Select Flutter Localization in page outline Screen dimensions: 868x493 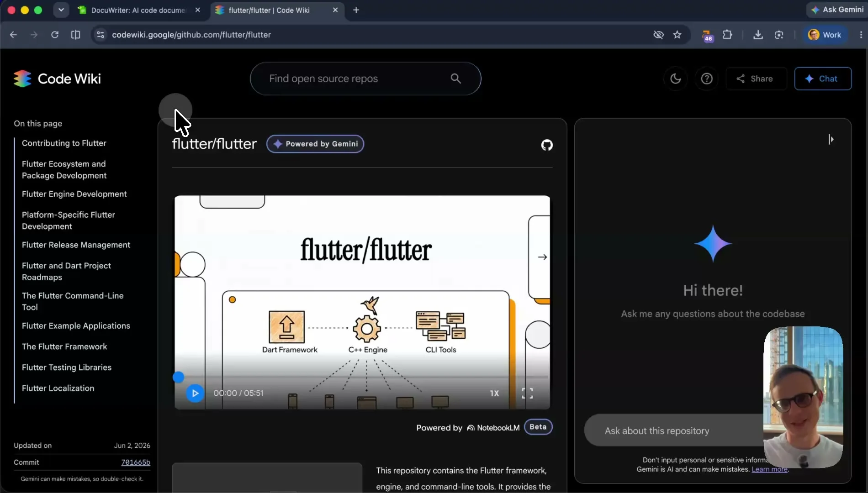(x=58, y=388)
